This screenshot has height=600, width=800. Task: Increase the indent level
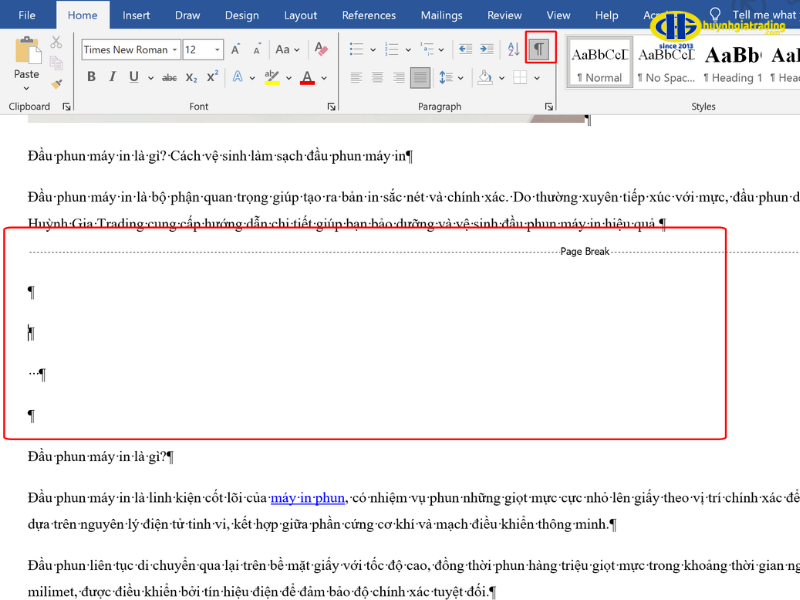coord(486,48)
